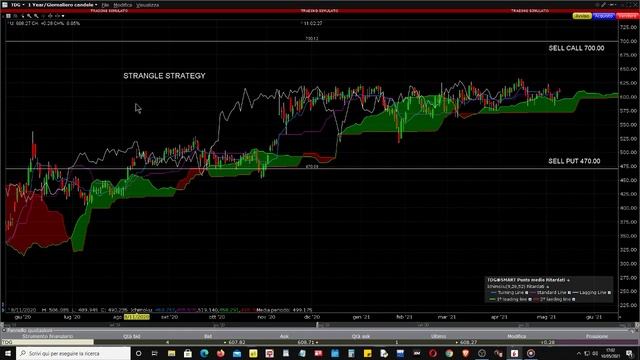640x360 pixels.
Task: Open the small toolbar dropdown arrow after crosshair icons
Action: coord(63,16)
